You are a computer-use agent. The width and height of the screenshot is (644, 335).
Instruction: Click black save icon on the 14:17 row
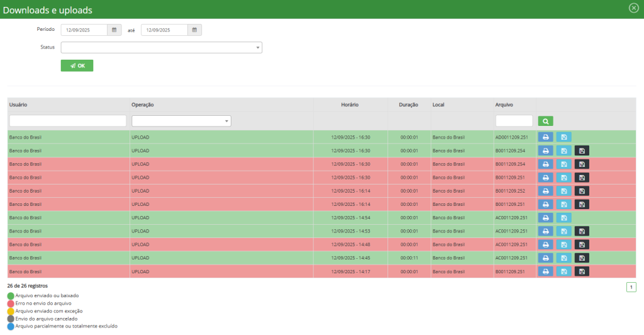click(x=582, y=271)
